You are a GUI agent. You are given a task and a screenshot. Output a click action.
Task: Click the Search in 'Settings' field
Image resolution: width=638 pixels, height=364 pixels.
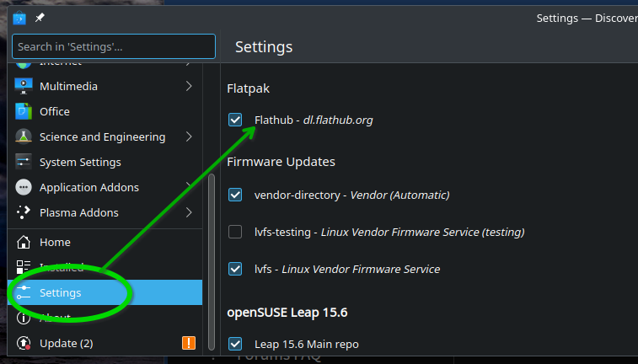[114, 46]
